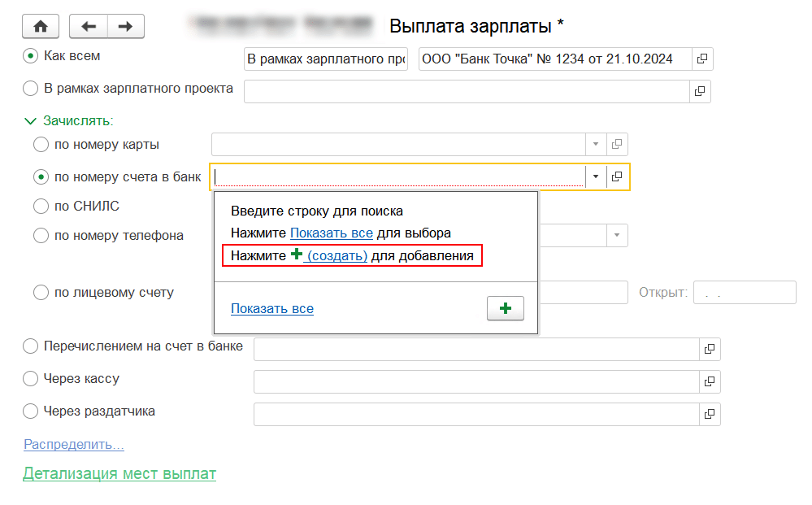The image size is (812, 505).
Task: Select the 'Как всем' radio option
Action: click(31, 56)
